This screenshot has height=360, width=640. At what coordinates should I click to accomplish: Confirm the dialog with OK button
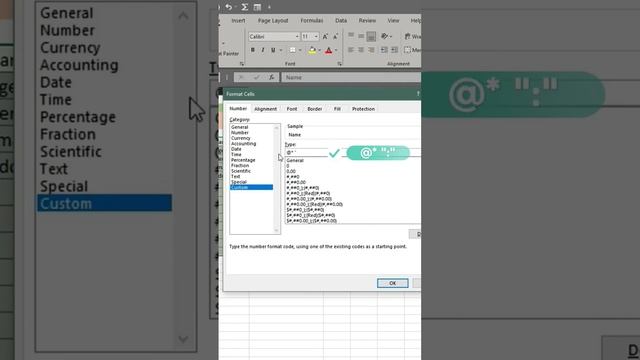[393, 283]
